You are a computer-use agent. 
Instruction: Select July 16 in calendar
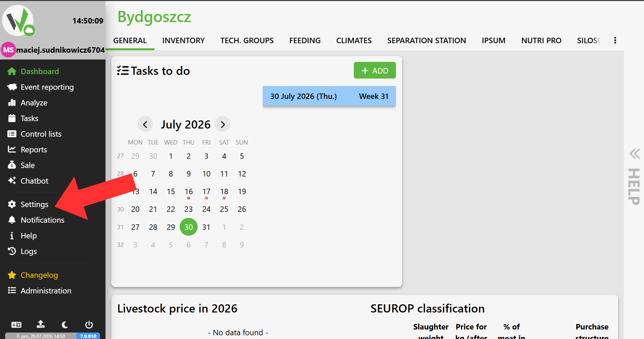point(188,191)
